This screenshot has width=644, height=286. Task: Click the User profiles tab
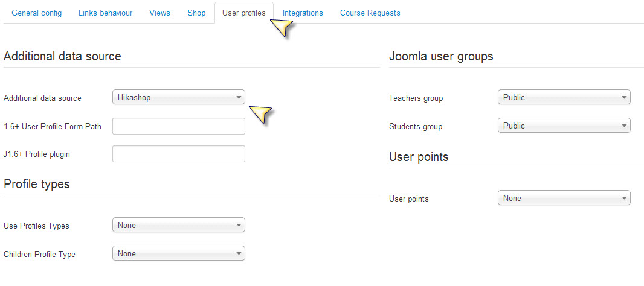tap(243, 13)
